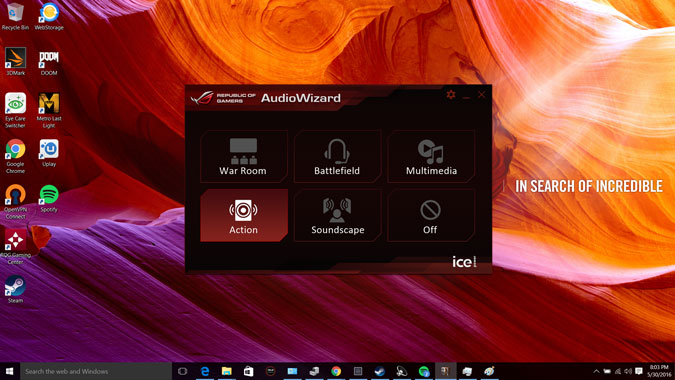Select the Action audio mode

coord(244,215)
